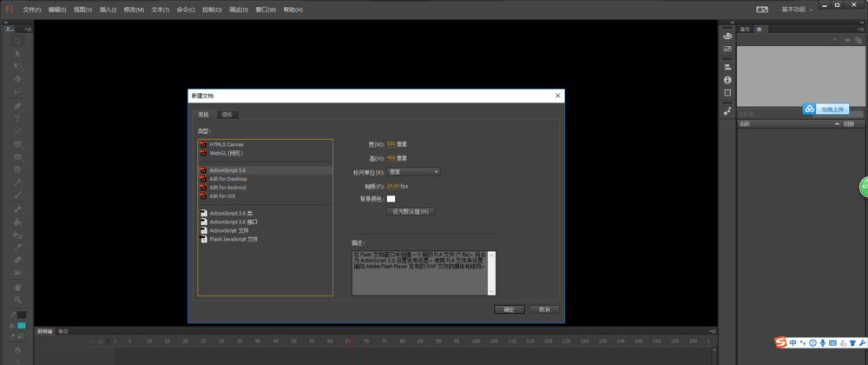Click the 取消 button in the dialog
Screen dimensions: 868x365
coord(544,309)
